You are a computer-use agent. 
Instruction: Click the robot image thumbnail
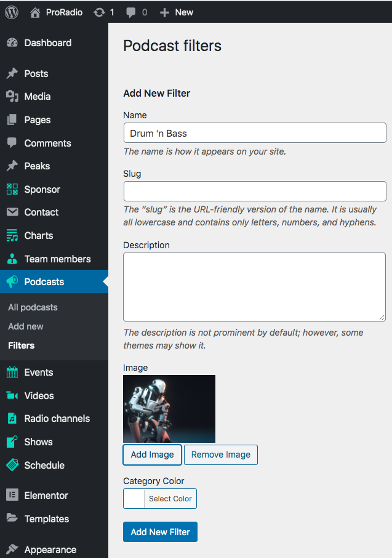tap(169, 408)
